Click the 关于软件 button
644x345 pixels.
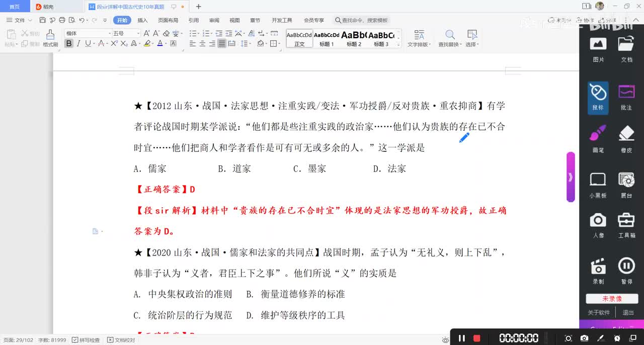click(x=599, y=313)
